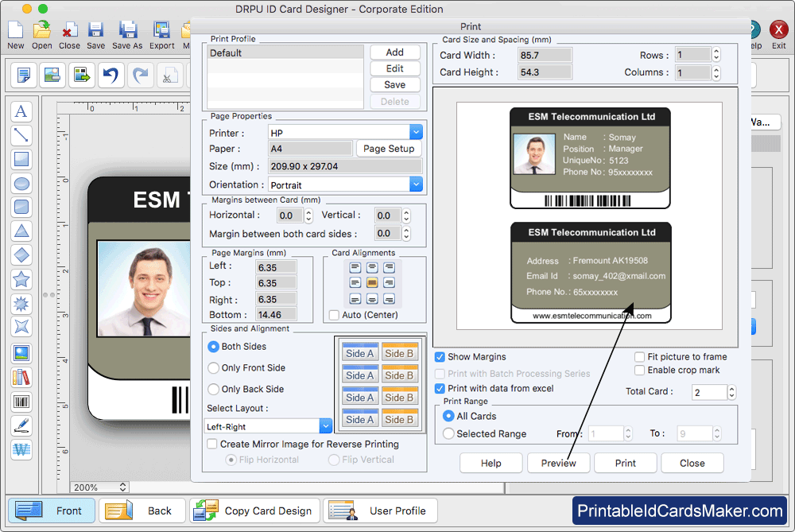
Task: Open the Orientation dropdown showing Portrait
Action: [x=416, y=184]
